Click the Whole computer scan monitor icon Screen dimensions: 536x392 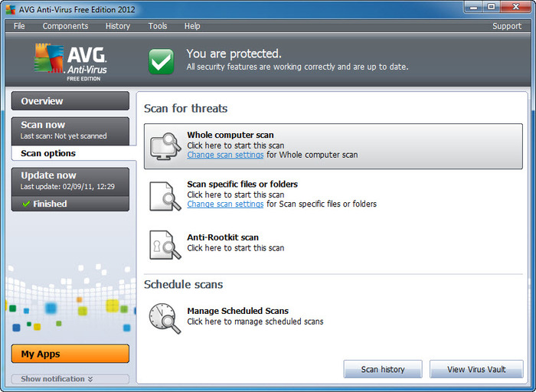tap(166, 146)
